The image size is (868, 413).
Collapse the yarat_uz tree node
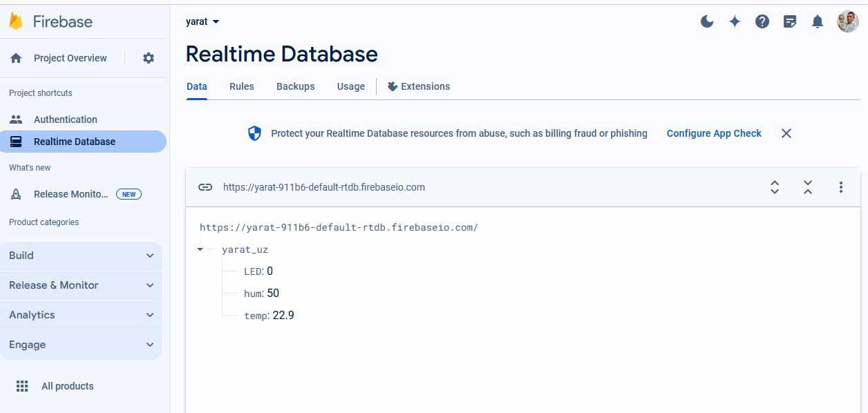click(200, 249)
